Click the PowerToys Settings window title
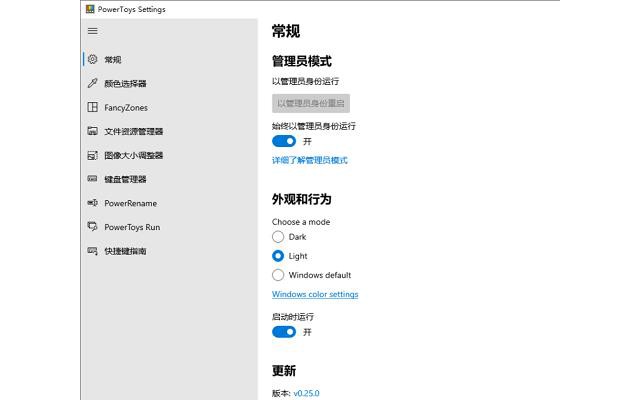This screenshot has height=400, width=640. coord(131,9)
